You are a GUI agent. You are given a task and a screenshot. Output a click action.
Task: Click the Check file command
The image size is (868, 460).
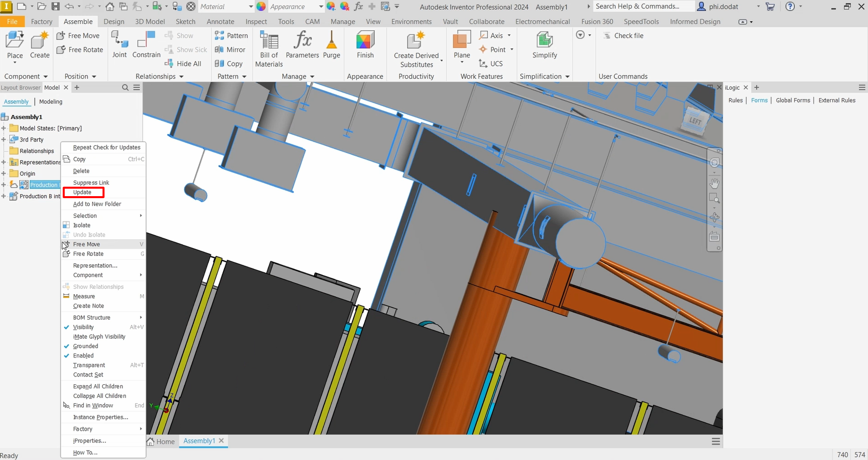623,36
